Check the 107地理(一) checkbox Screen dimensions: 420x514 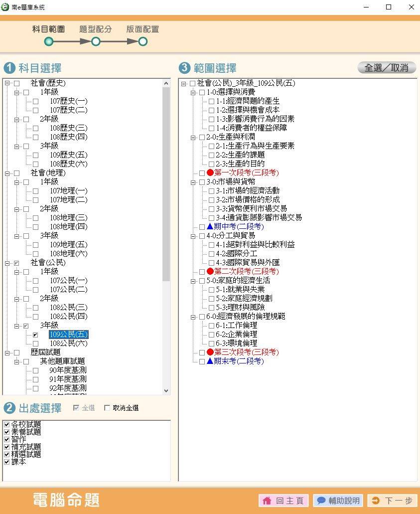(x=36, y=191)
